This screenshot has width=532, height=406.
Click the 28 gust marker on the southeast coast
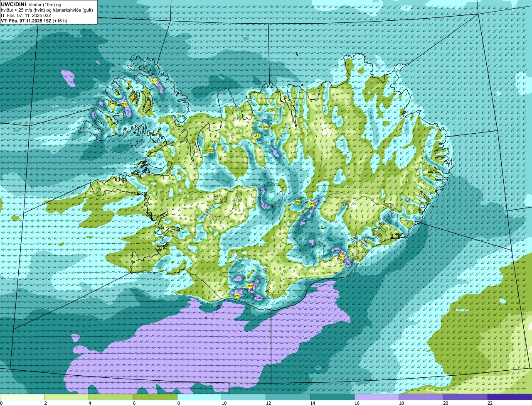[342, 257]
